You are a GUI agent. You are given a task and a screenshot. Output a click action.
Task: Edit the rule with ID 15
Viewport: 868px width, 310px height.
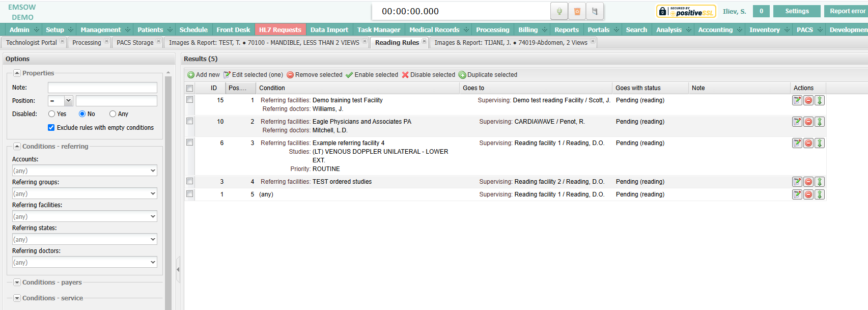tap(797, 100)
